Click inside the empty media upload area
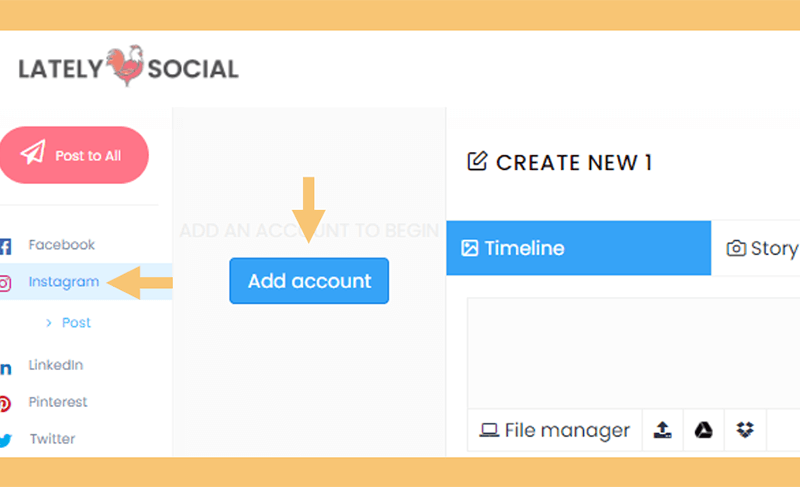Screen dimensions: 800x487 point(634,353)
